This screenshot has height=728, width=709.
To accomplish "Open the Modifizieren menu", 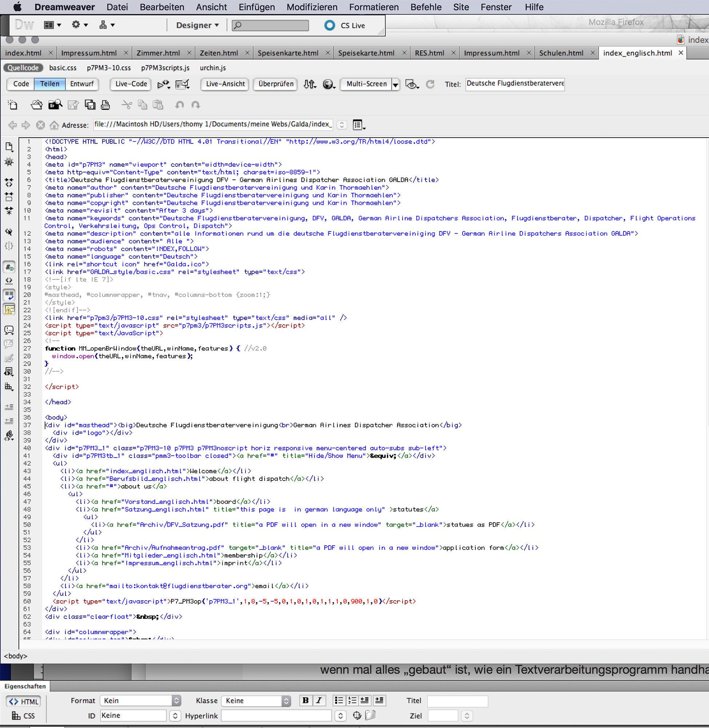I will tap(312, 7).
